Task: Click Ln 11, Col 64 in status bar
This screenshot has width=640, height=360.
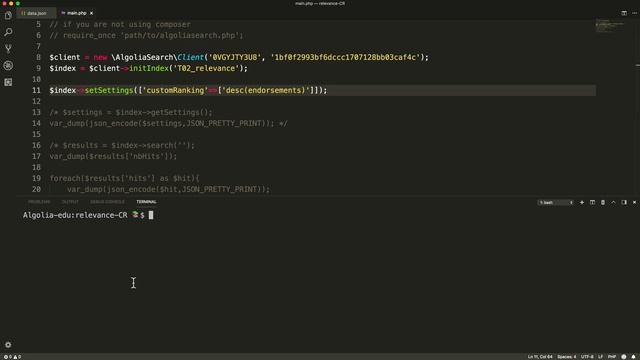Action: (540, 357)
